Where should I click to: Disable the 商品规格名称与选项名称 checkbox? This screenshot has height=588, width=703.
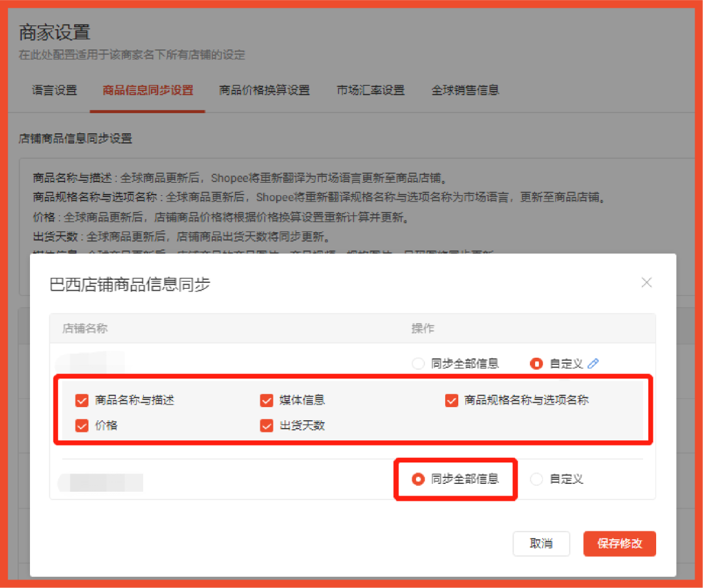(x=452, y=400)
